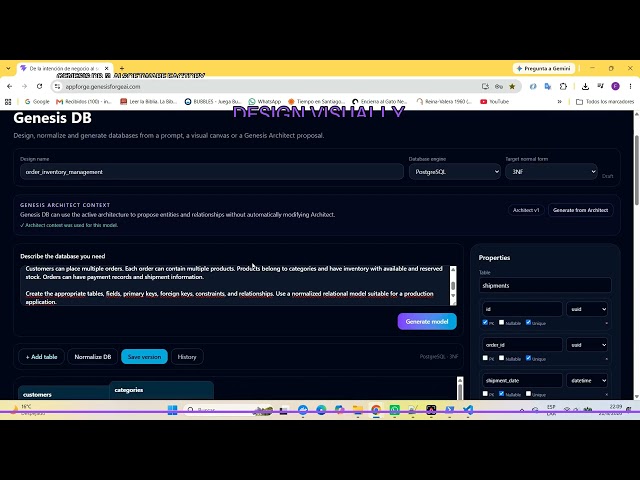640x480 pixels.
Task: Edit the order_id column name field
Action: click(x=522, y=345)
